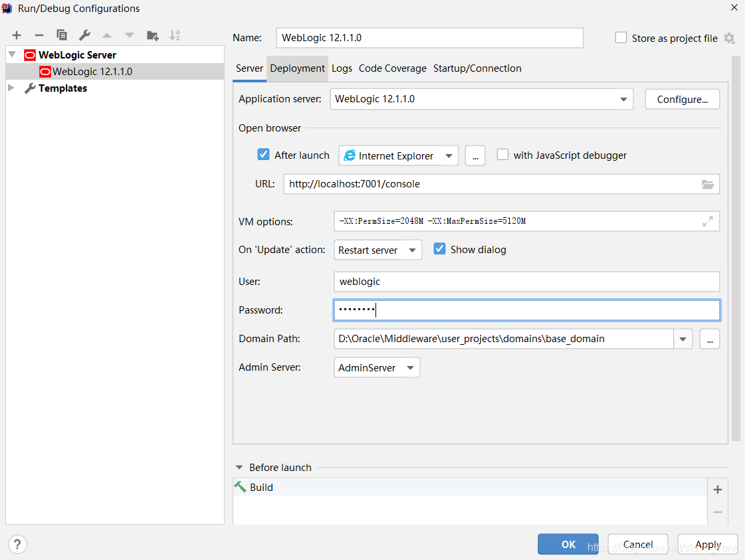Open help with the question mark button
The width and height of the screenshot is (745, 560).
17,544
